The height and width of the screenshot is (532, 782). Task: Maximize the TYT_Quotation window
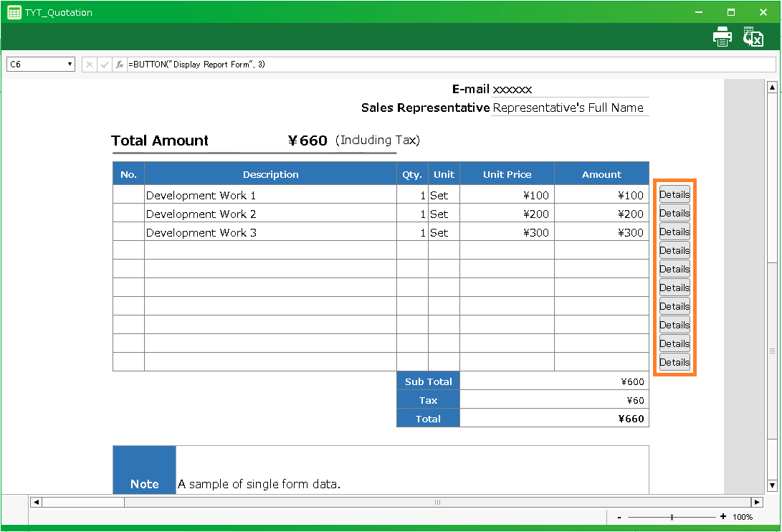(x=731, y=12)
